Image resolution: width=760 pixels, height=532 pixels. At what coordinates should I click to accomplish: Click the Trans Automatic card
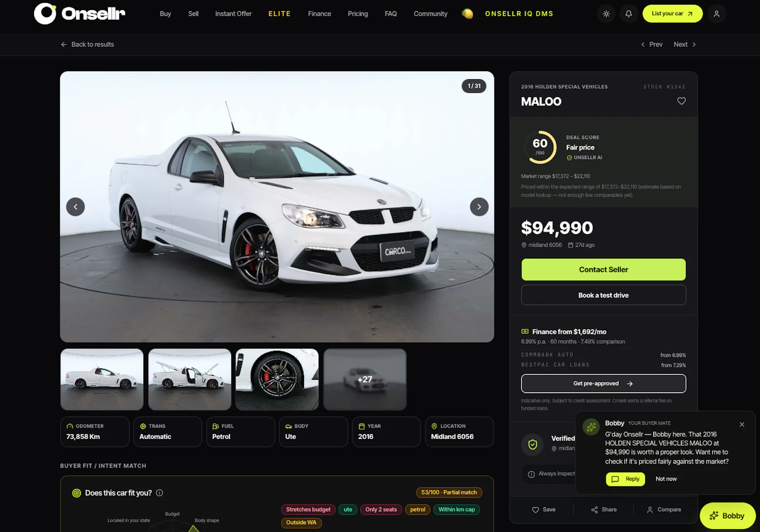coord(168,432)
